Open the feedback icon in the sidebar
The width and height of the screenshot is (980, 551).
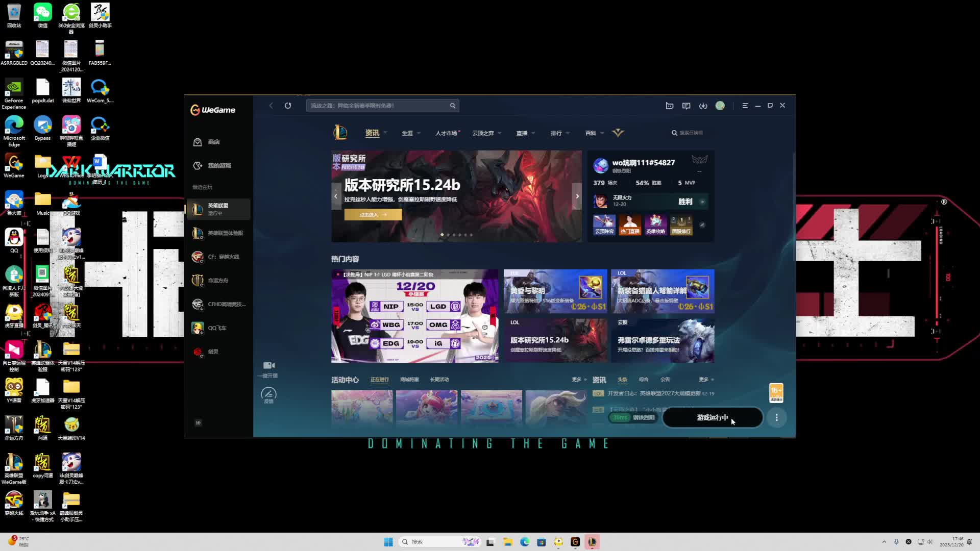pyautogui.click(x=268, y=394)
